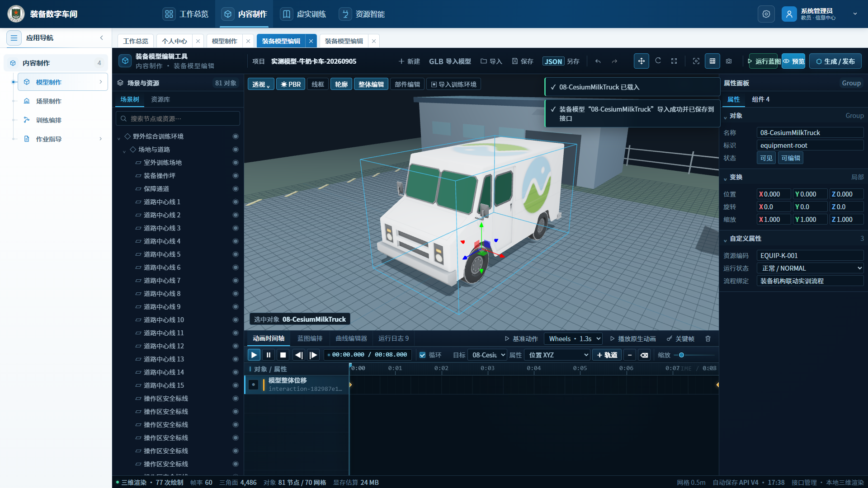The image size is (868, 488).
Task: Step forward one frame
Action: [x=313, y=355]
